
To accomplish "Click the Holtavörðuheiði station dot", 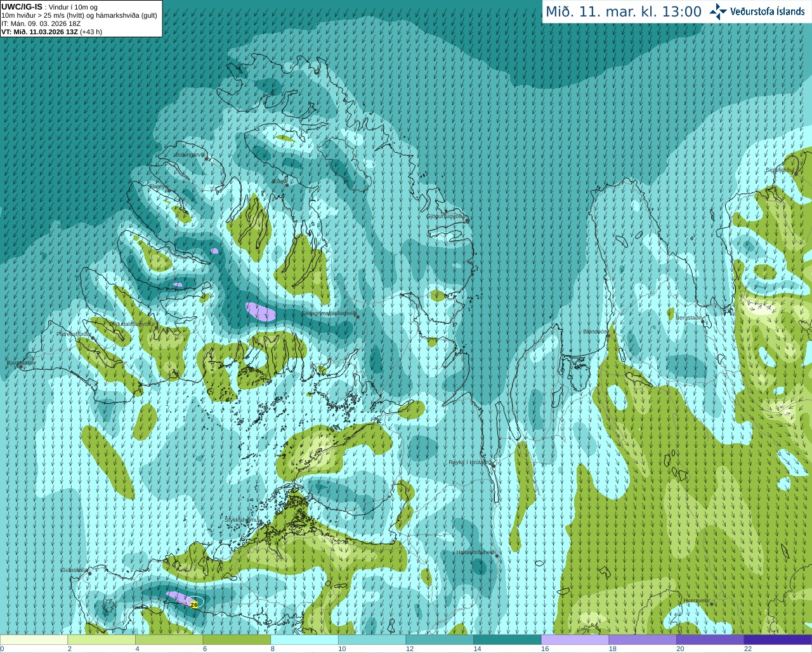I will point(497,556).
